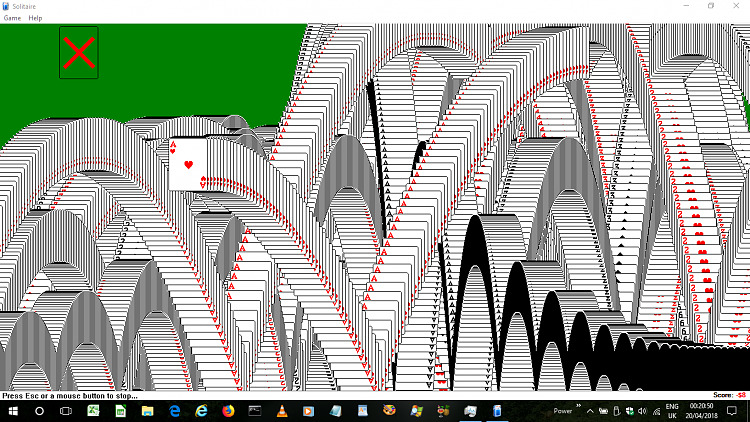Image resolution: width=750 pixels, height=422 pixels.
Task: Open the monitor graph app on taskbar
Action: [470, 411]
